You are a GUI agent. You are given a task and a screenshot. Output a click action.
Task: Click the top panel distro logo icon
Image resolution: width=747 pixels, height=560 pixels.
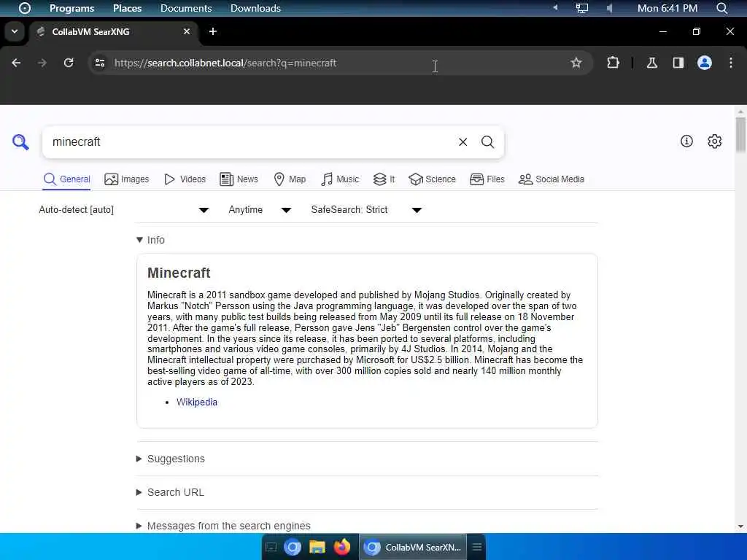coord(24,8)
